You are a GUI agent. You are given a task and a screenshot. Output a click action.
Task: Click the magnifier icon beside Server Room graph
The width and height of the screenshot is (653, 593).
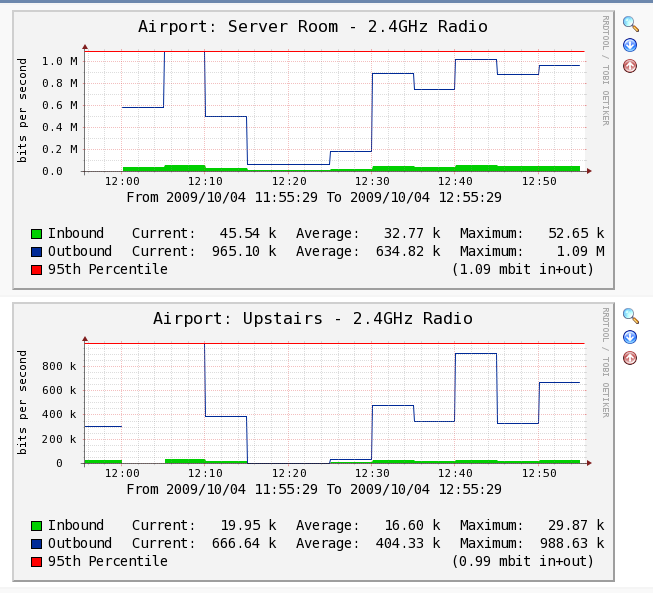tap(630, 24)
